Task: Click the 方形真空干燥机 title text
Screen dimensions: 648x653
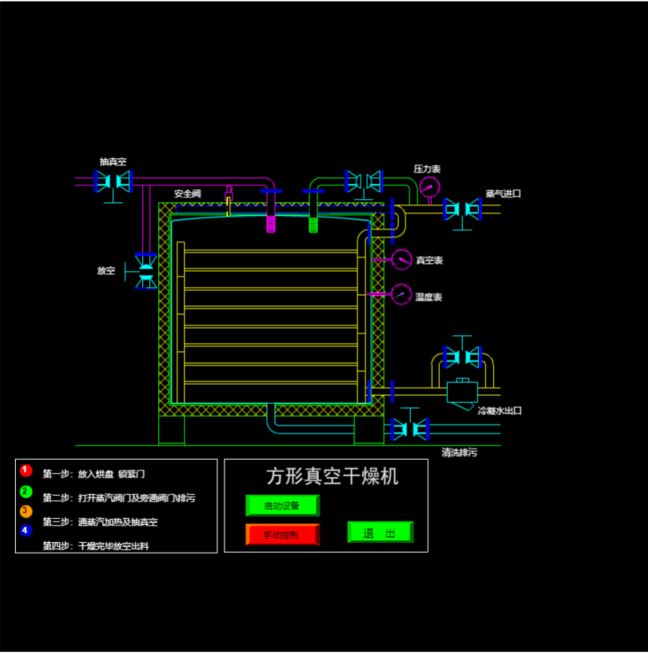Action: [332, 476]
